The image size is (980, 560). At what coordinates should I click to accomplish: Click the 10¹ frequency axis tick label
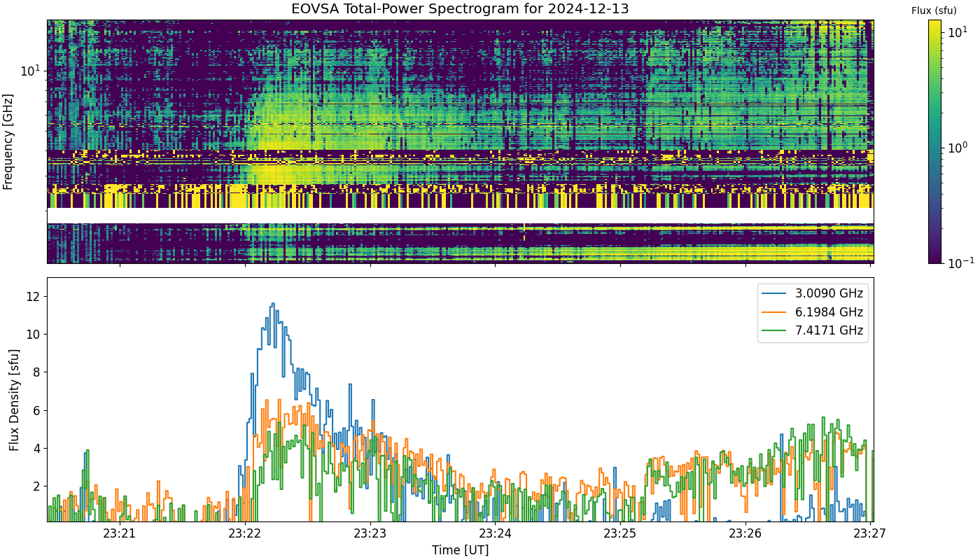coord(31,70)
